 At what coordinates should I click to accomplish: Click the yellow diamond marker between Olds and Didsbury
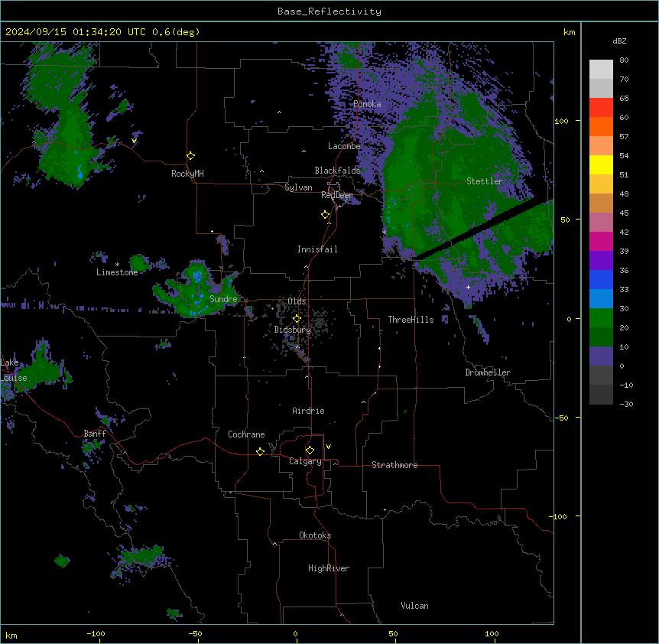(x=297, y=319)
